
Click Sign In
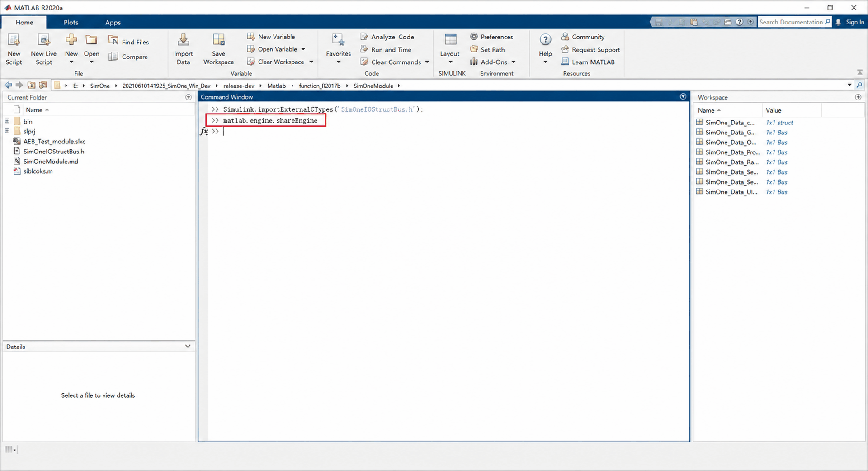(x=855, y=22)
